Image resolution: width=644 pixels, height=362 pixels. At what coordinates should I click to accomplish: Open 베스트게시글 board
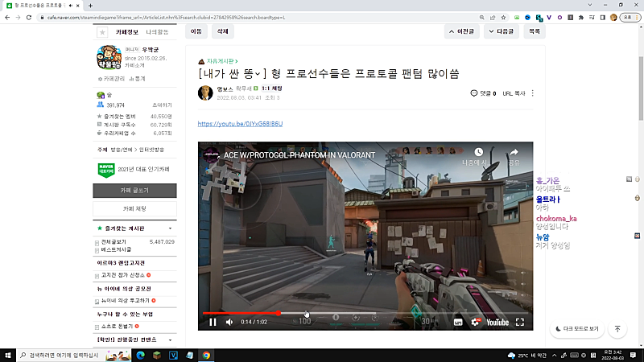pyautogui.click(x=116, y=249)
